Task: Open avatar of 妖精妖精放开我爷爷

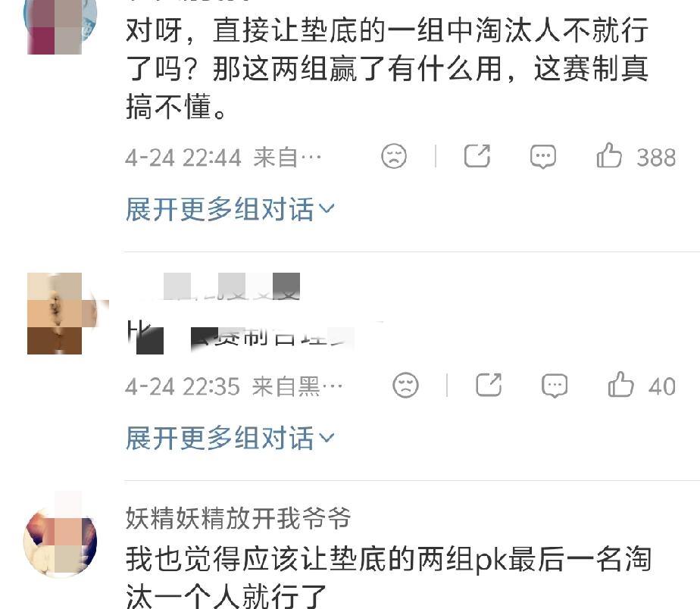Action: (61, 540)
